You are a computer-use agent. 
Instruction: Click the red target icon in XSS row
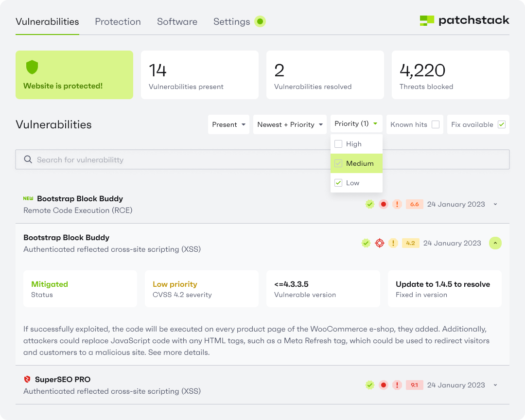380,243
